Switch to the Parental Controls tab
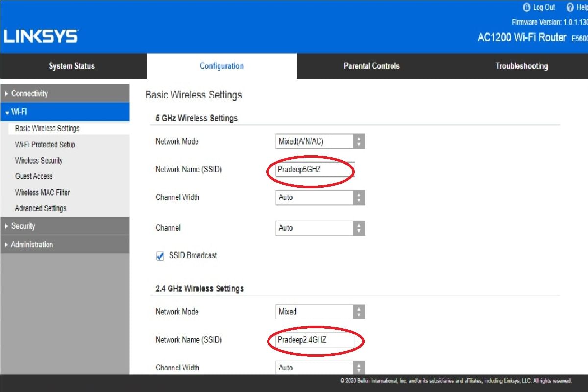588x392 pixels. (x=371, y=66)
